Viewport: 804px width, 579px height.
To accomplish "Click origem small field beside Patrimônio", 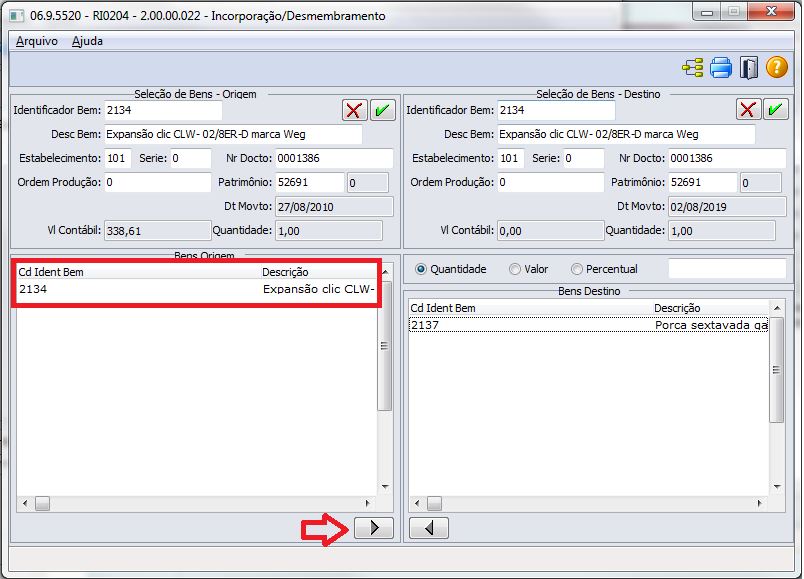I will [368, 183].
